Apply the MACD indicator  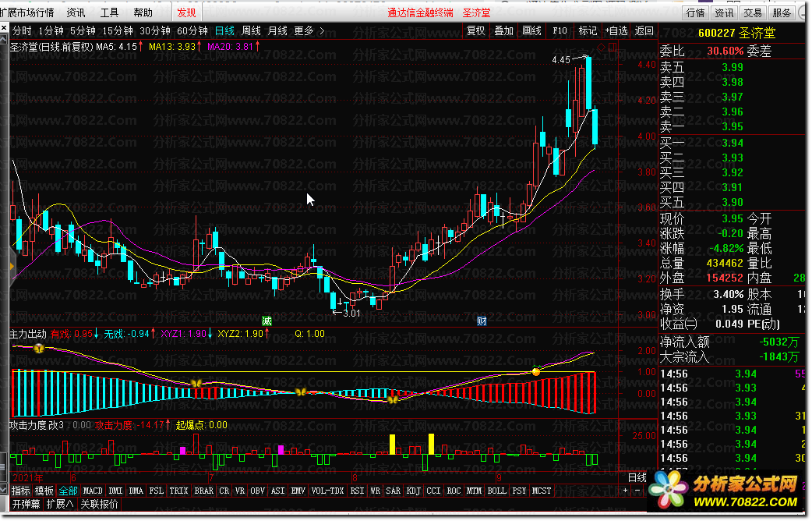[x=93, y=491]
